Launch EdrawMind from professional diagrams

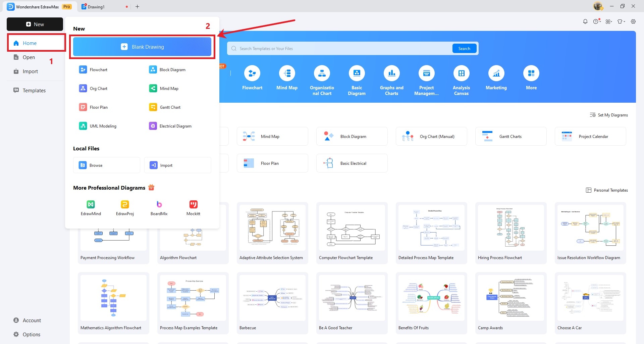click(x=91, y=208)
